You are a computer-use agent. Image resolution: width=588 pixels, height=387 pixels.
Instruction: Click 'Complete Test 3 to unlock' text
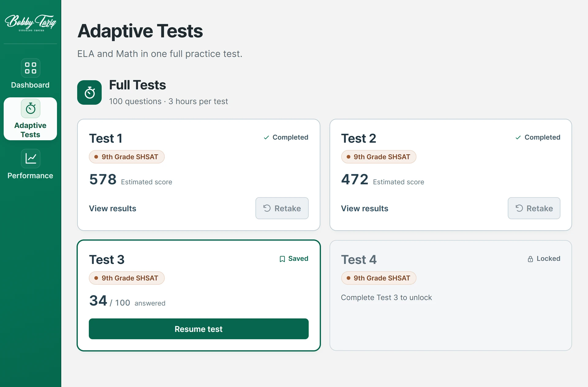[x=386, y=298]
